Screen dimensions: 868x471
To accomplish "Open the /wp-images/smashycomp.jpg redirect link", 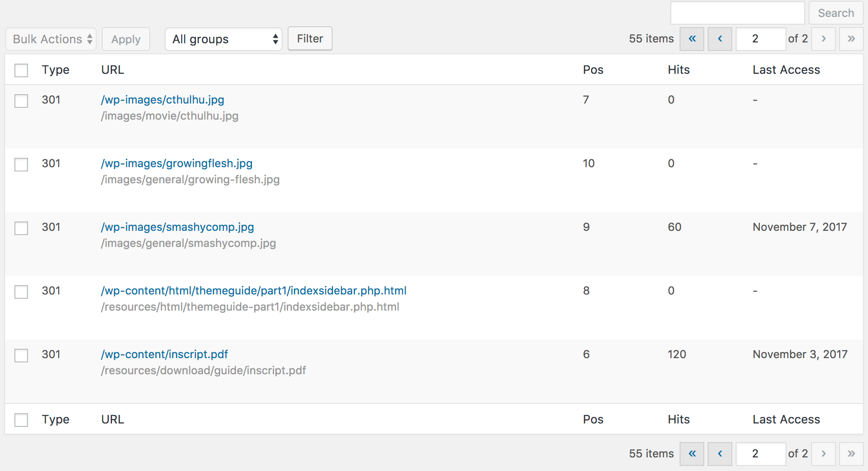I will coord(177,227).
